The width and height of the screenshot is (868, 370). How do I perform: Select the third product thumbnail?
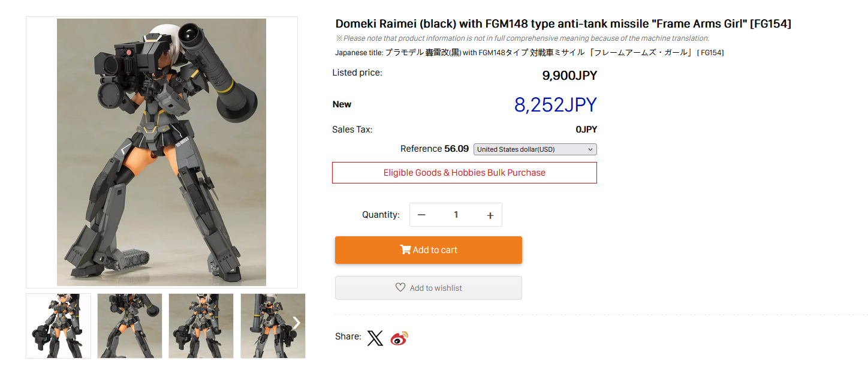pos(201,326)
